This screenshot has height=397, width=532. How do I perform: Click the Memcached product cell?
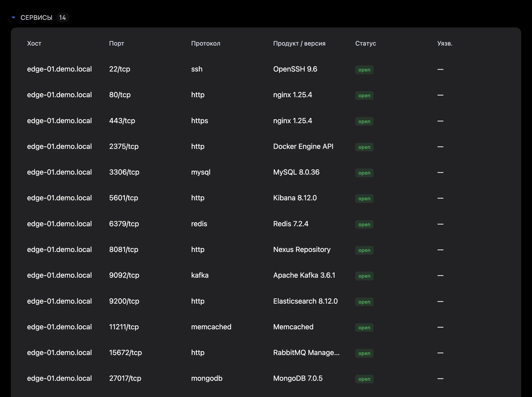coord(293,327)
